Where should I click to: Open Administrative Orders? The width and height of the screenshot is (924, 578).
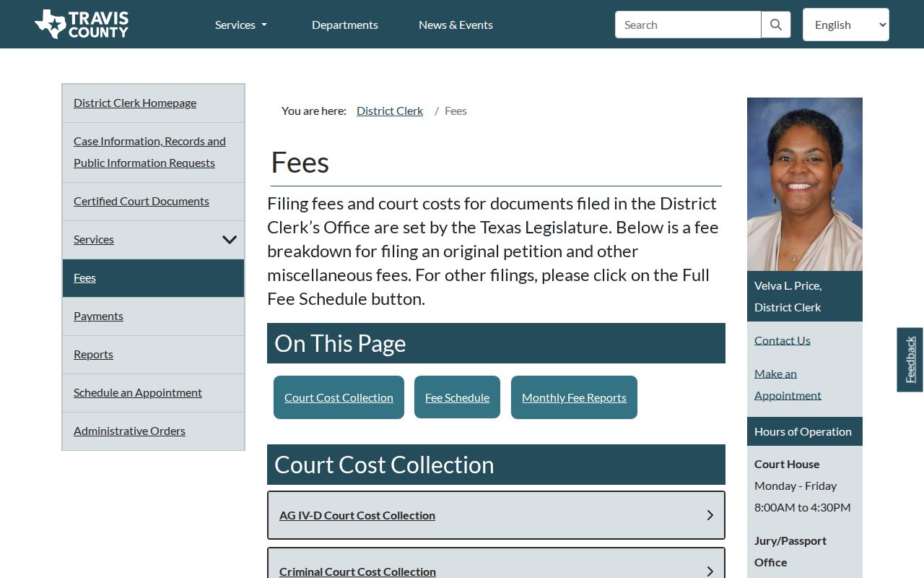pyautogui.click(x=129, y=431)
